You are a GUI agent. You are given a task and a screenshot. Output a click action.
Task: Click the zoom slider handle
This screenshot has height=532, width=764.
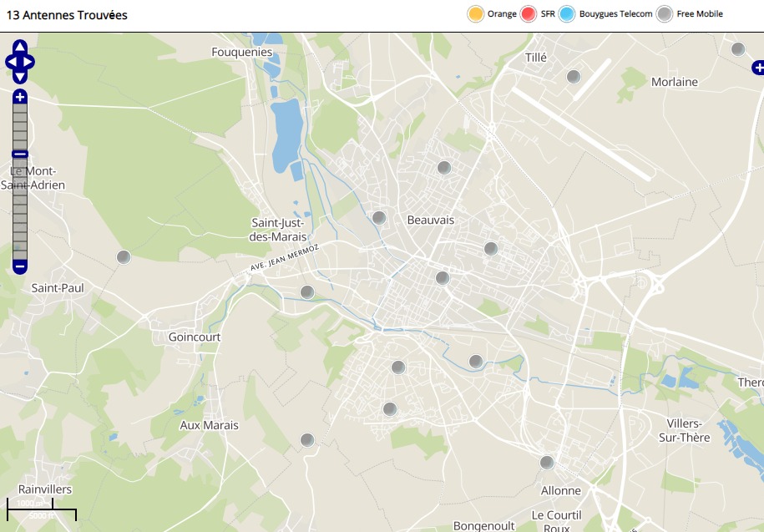coord(20,155)
